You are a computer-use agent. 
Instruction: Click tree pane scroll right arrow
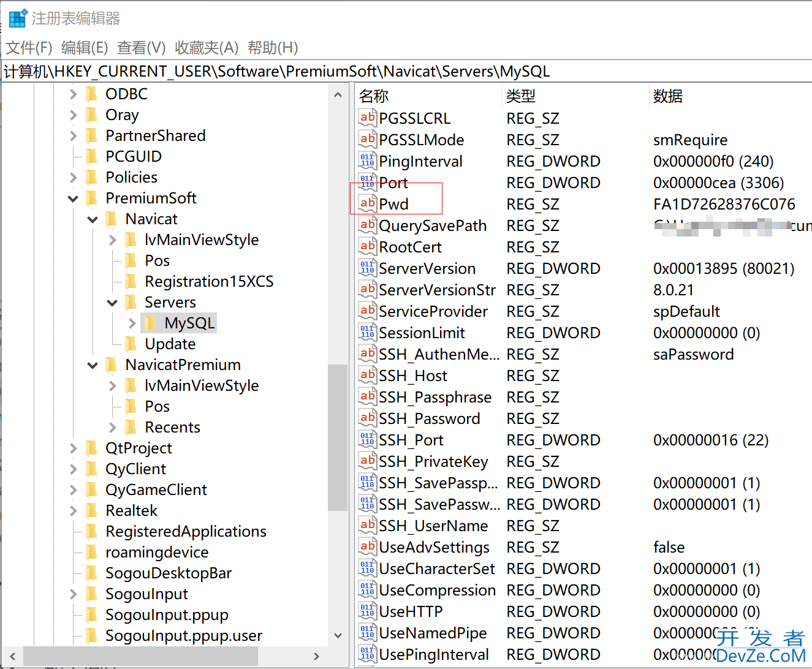click(316, 656)
